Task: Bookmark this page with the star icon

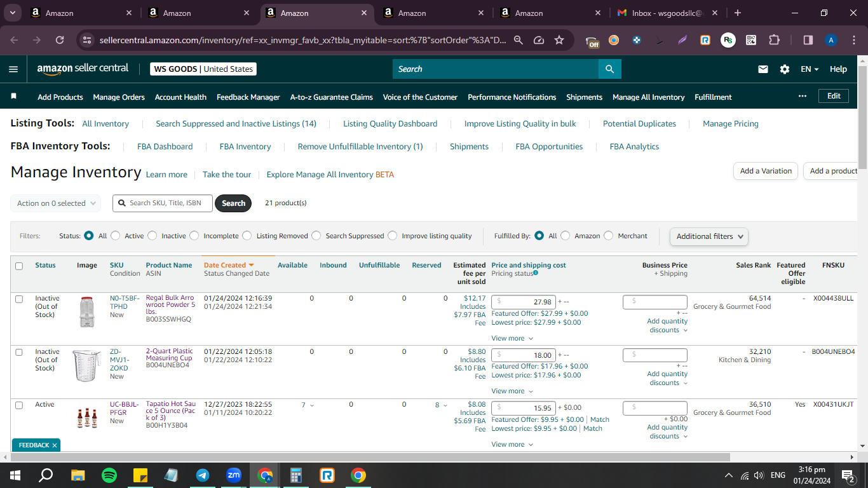Action: tap(559, 40)
